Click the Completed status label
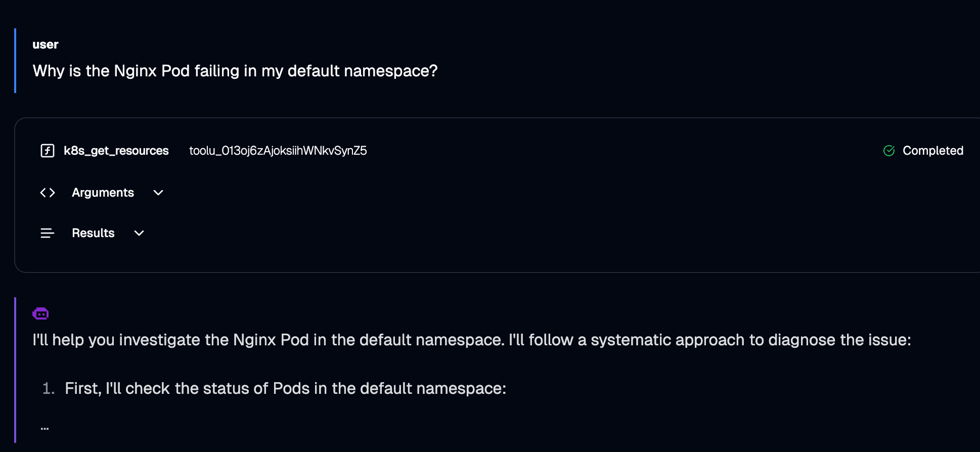 pos(933,151)
